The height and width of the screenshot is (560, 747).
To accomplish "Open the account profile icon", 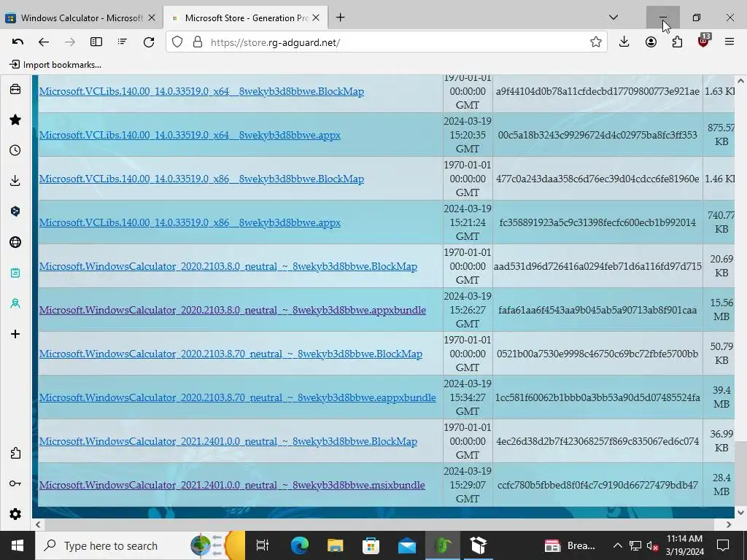I will [x=651, y=42].
